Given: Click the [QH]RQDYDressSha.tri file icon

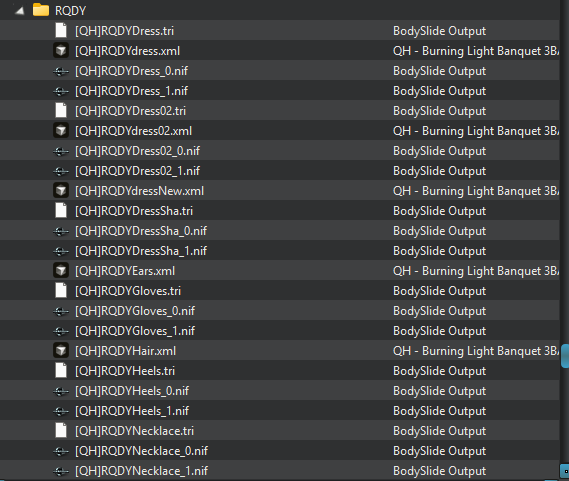Looking at the screenshot, I should (x=61, y=210).
